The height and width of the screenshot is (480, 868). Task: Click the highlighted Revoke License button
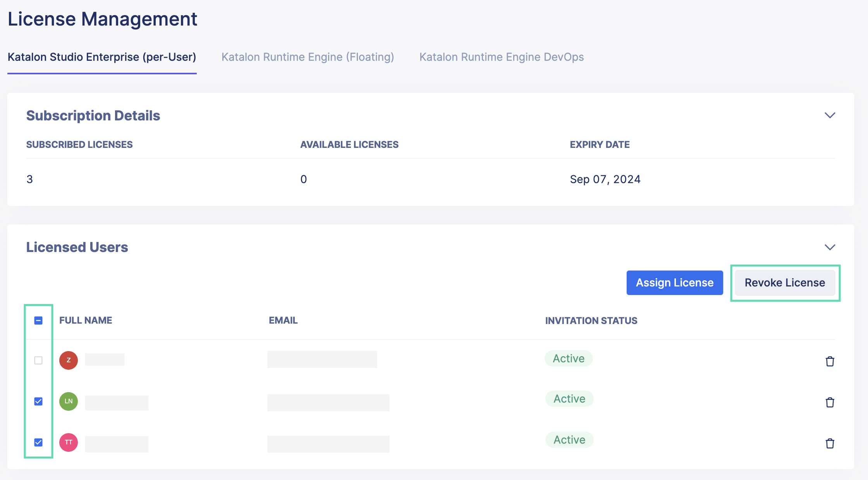click(785, 283)
